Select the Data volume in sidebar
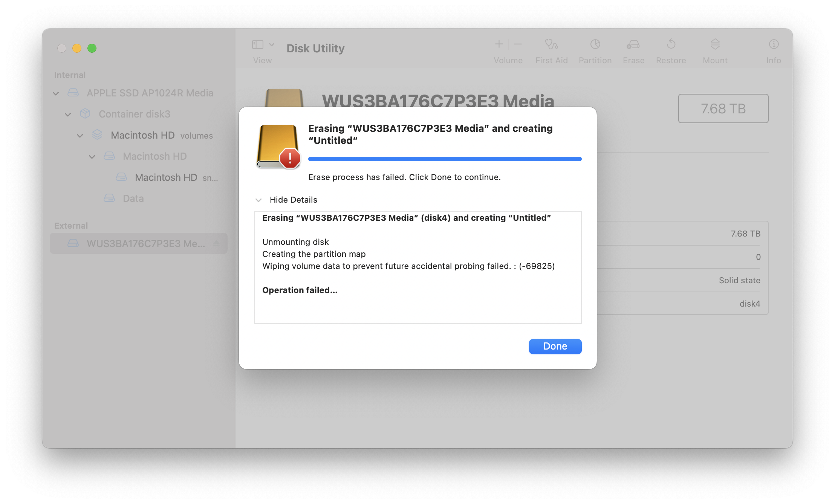The width and height of the screenshot is (835, 504). pyautogui.click(x=133, y=199)
